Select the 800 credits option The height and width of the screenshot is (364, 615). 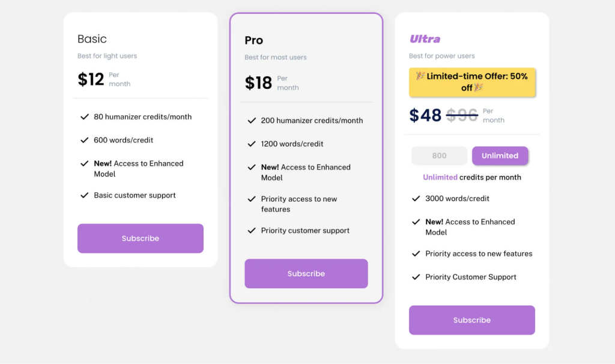point(439,156)
